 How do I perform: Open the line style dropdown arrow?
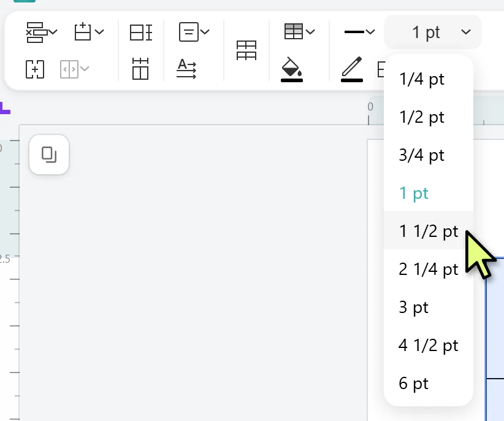(x=370, y=32)
